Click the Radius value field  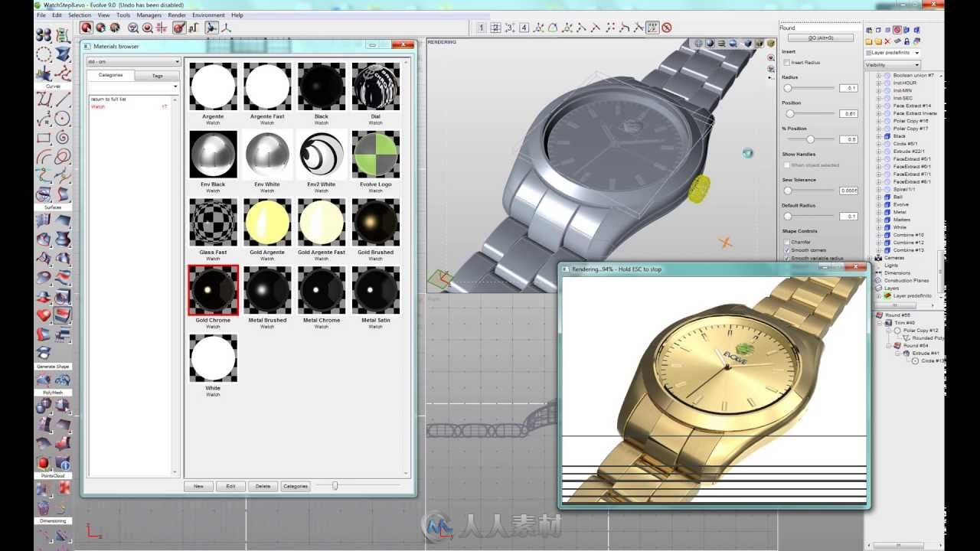(x=848, y=88)
